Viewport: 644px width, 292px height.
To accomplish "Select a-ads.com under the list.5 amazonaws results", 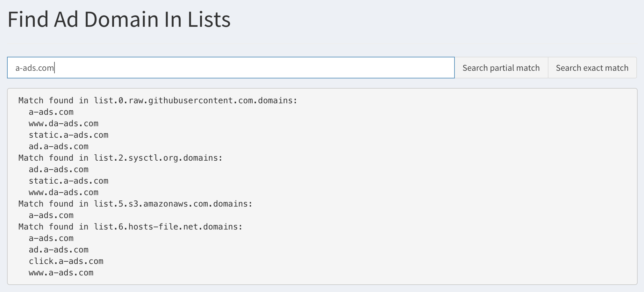I will 51,215.
